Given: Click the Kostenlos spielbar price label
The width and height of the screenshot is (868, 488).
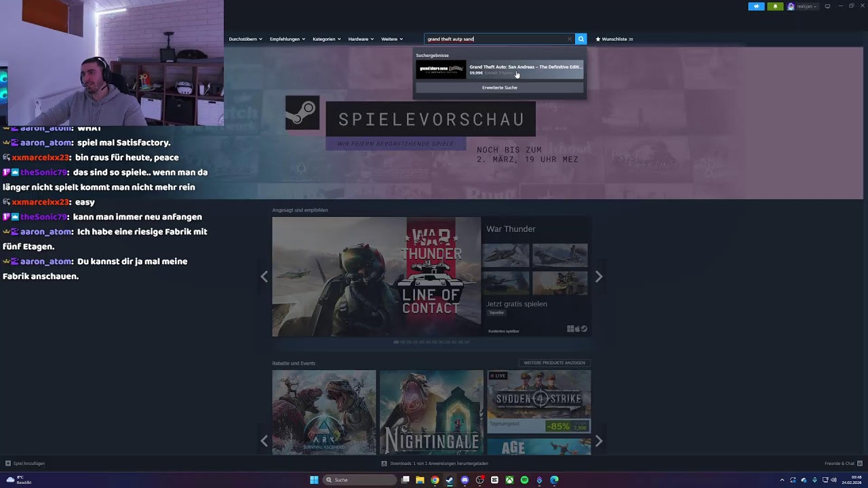Looking at the screenshot, I should 504,331.
